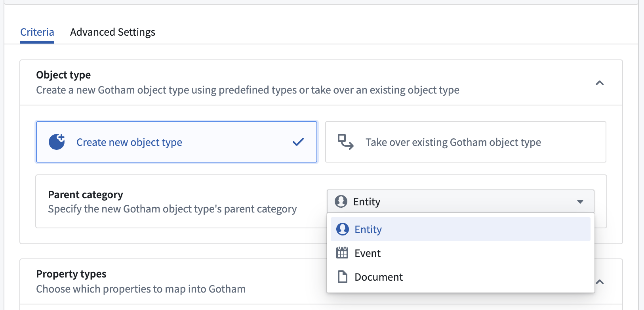Open the Criteria tab
This screenshot has width=644, height=310.
coord(37,32)
